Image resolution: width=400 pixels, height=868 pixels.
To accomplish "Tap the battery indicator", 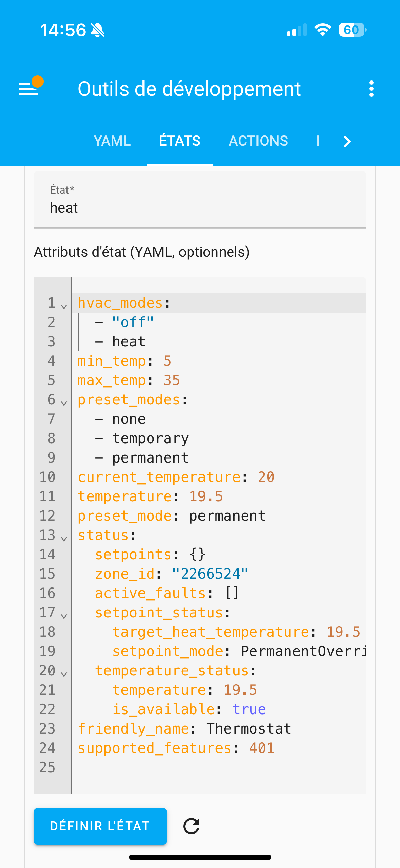I will tap(352, 30).
